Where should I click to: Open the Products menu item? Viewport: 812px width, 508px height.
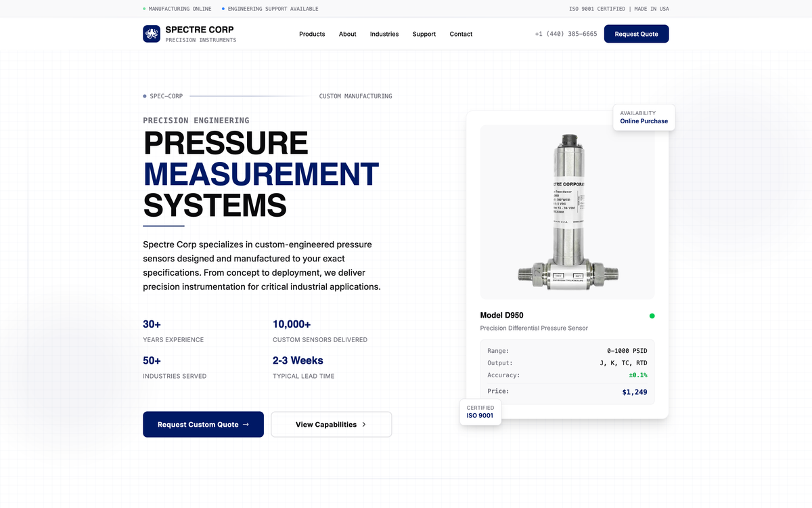tap(312, 34)
